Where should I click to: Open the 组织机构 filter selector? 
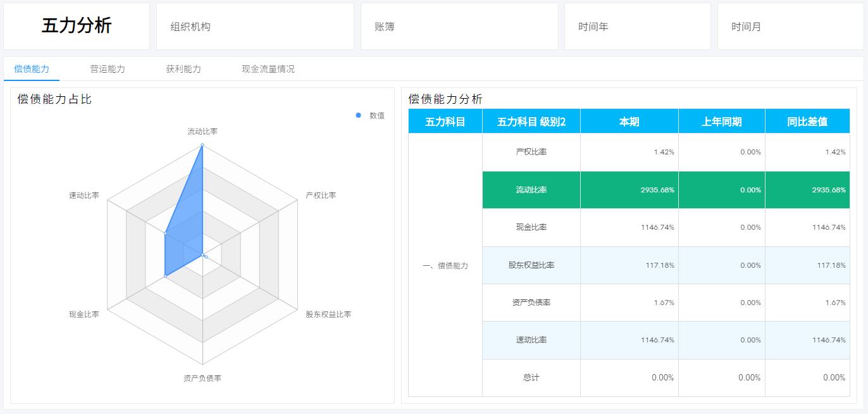[255, 26]
